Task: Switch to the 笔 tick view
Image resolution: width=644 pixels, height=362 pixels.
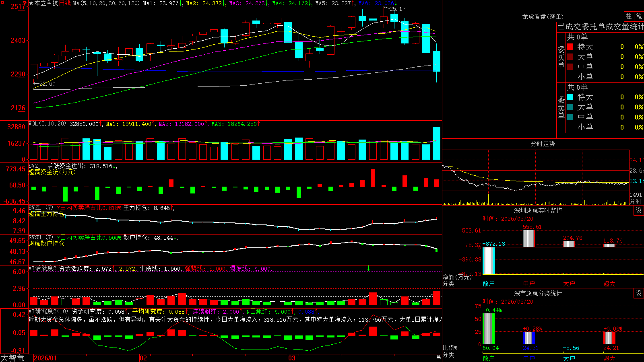Action: [639, 16]
